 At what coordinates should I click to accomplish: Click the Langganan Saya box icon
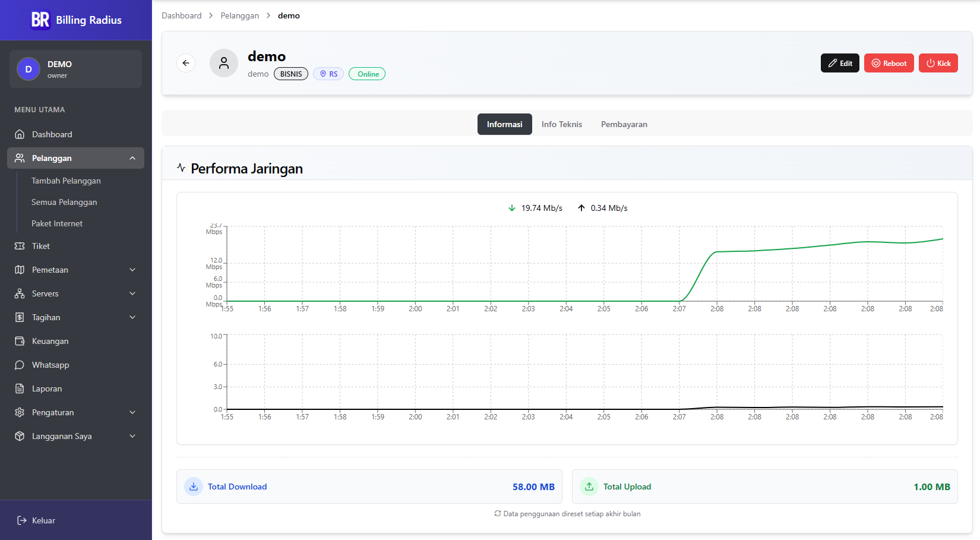[x=20, y=436]
